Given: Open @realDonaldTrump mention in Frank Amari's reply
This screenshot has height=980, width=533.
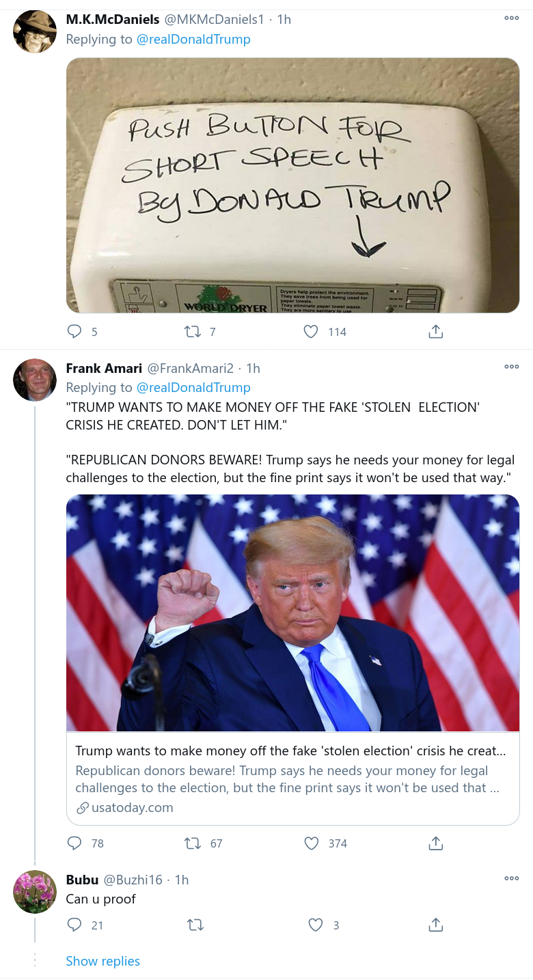Looking at the screenshot, I should pos(193,387).
